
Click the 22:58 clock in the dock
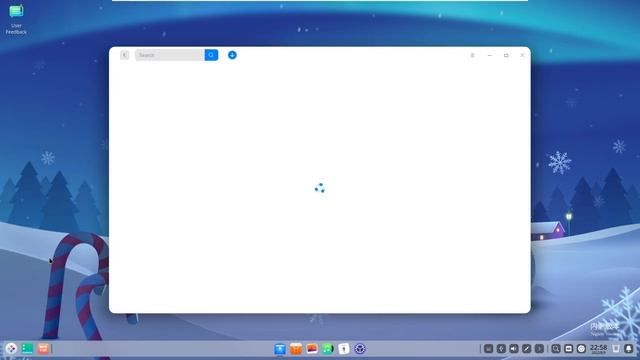pos(598,349)
